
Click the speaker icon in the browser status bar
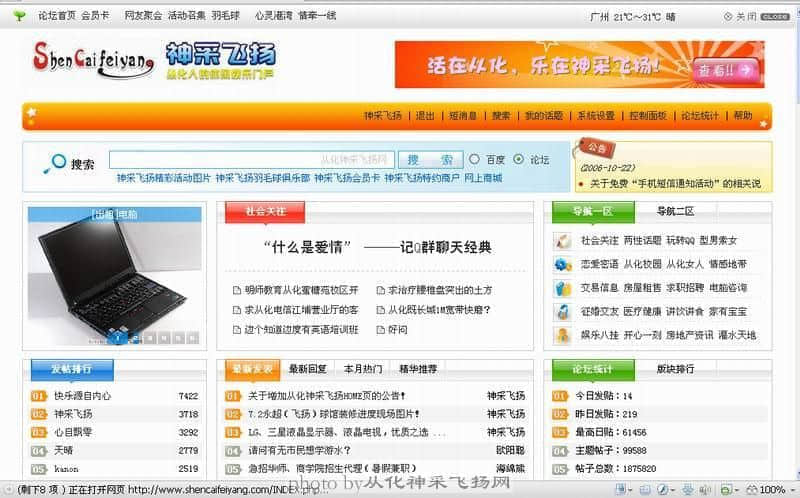click(x=705, y=490)
